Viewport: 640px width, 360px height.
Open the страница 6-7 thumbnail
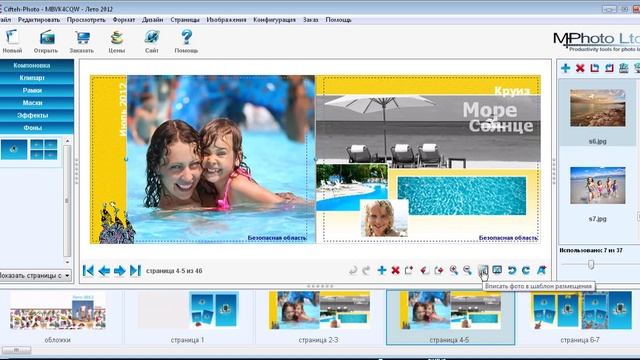[x=581, y=311]
